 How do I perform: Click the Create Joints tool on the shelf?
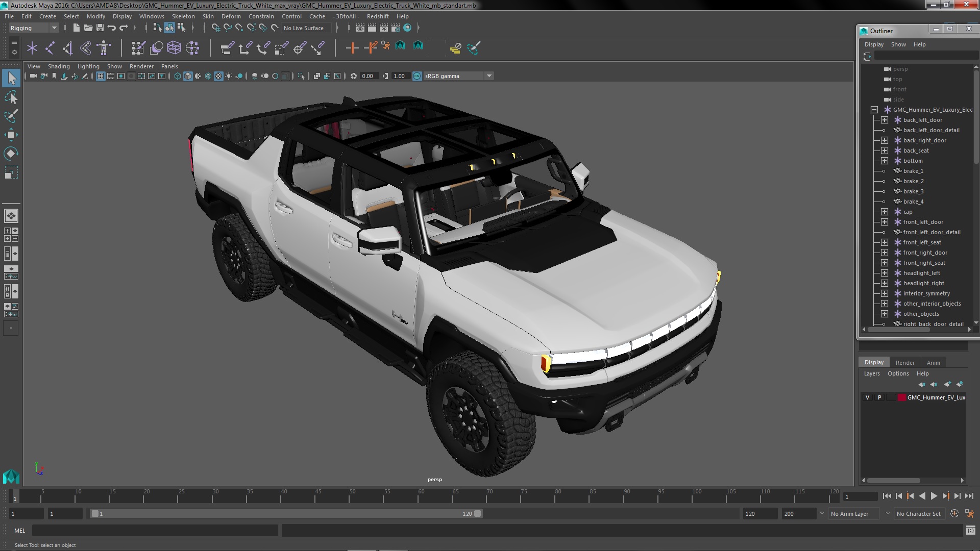point(50,48)
